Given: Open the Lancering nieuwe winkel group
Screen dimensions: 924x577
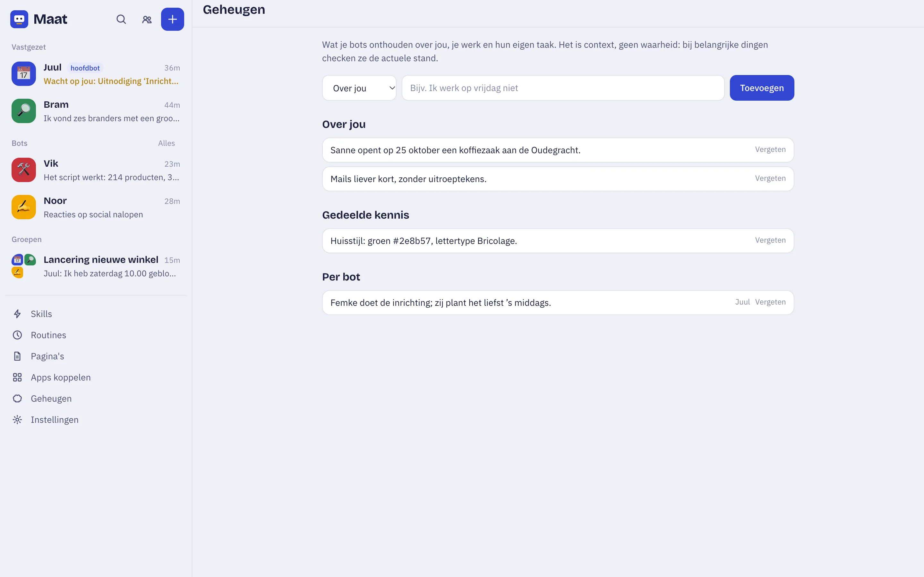Looking at the screenshot, I should [96, 266].
